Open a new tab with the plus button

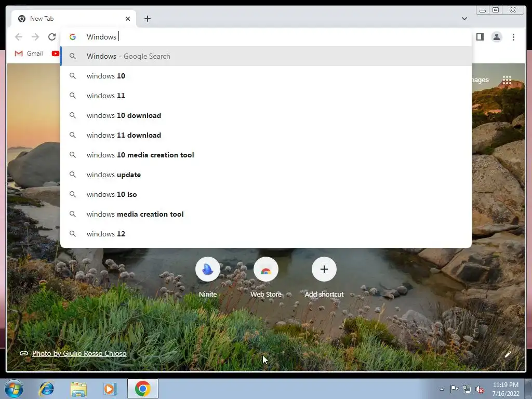[x=147, y=19]
